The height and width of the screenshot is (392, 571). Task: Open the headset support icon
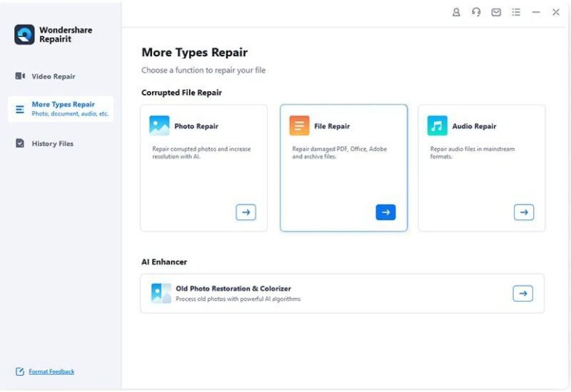tap(476, 13)
